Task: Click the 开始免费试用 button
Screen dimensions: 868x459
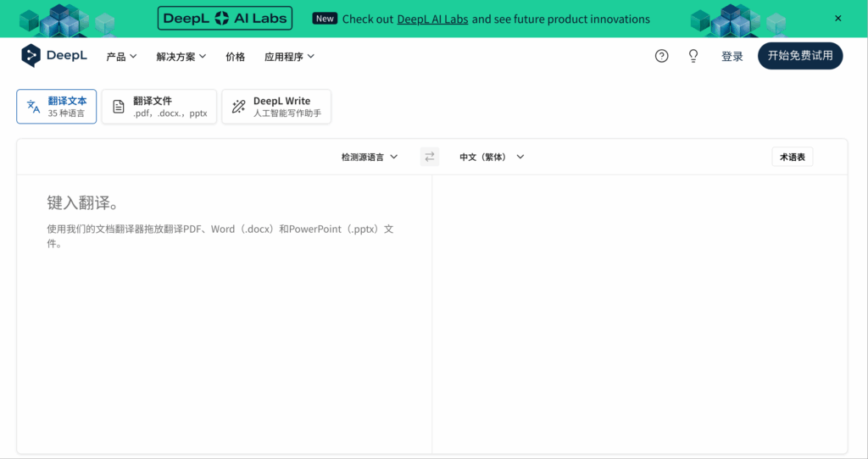Action: 799,56
